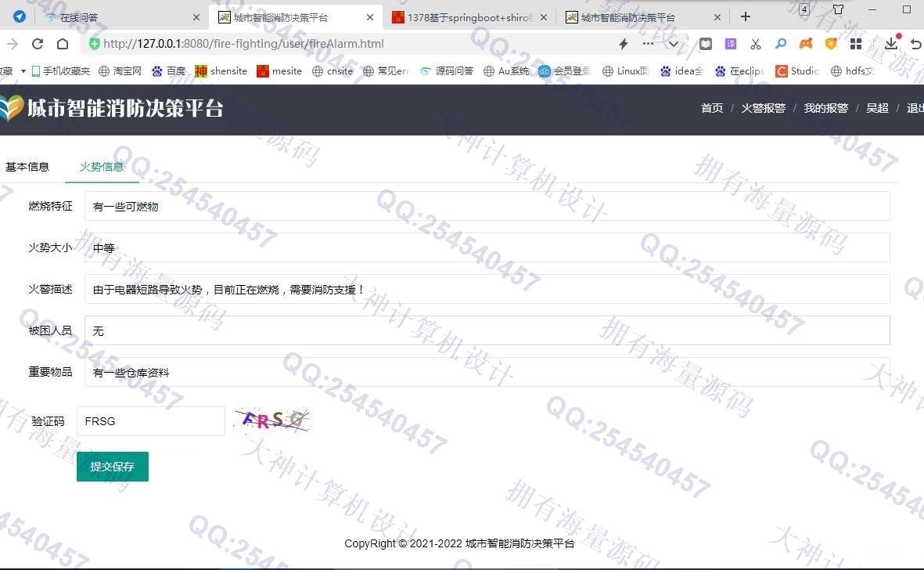Click the 被困人员 input field

pyautogui.click(x=487, y=330)
